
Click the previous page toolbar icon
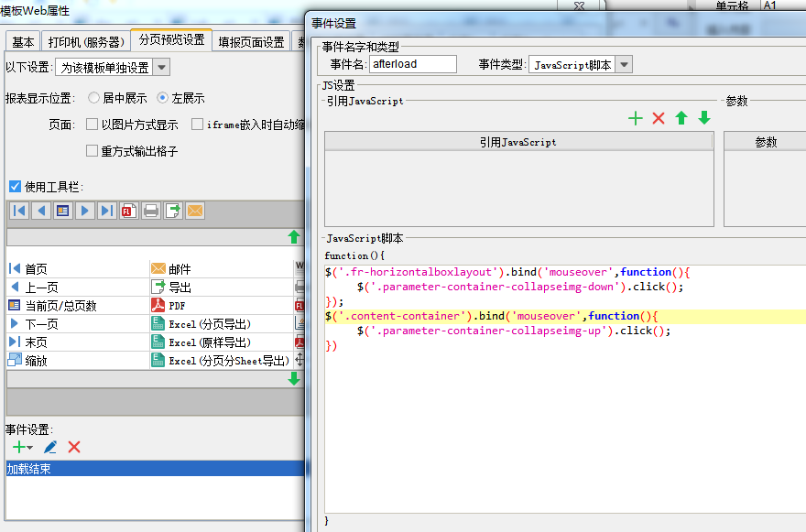click(41, 211)
